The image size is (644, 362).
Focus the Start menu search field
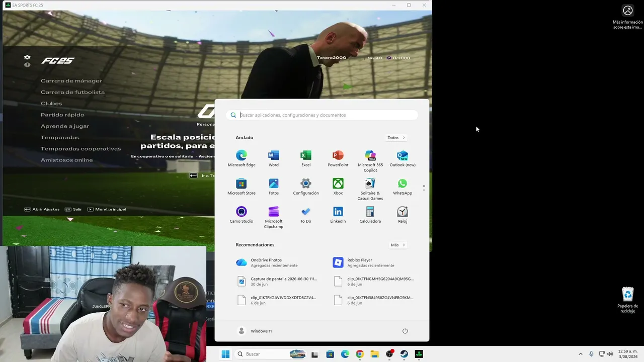322,115
